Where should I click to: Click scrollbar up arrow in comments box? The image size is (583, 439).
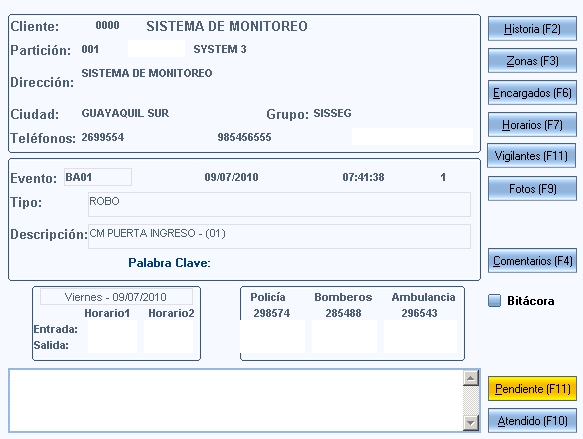pos(471,378)
